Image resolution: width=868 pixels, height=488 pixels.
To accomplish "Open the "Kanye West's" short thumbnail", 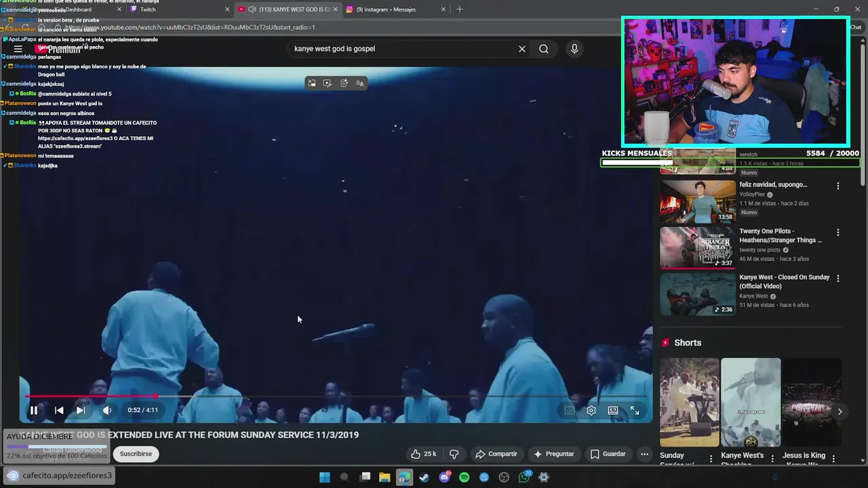I will (751, 403).
